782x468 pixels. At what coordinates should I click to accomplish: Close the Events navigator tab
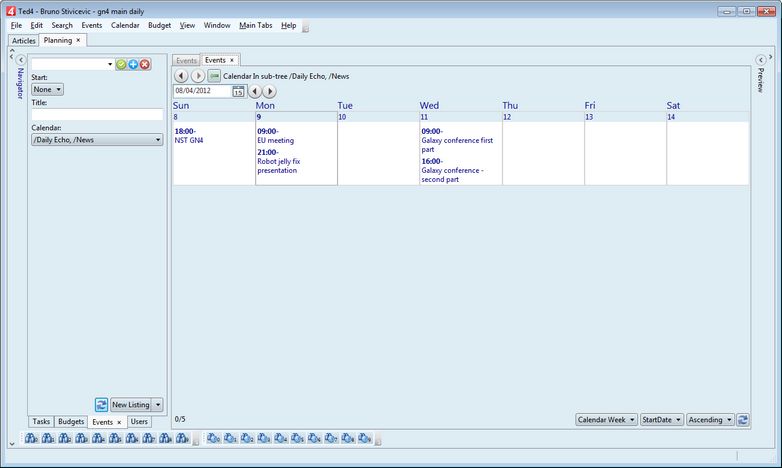[119, 423]
